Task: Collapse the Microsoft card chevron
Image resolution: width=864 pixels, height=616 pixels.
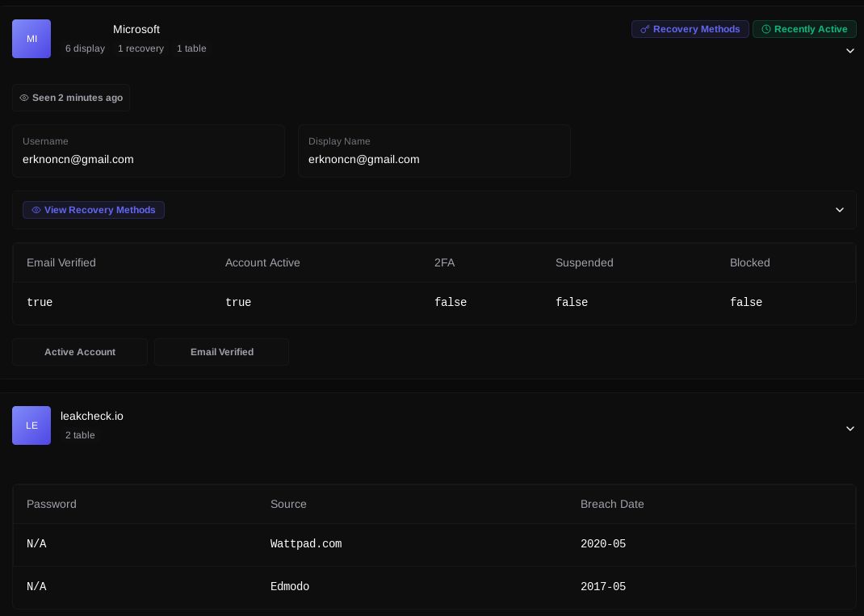Action: click(850, 51)
